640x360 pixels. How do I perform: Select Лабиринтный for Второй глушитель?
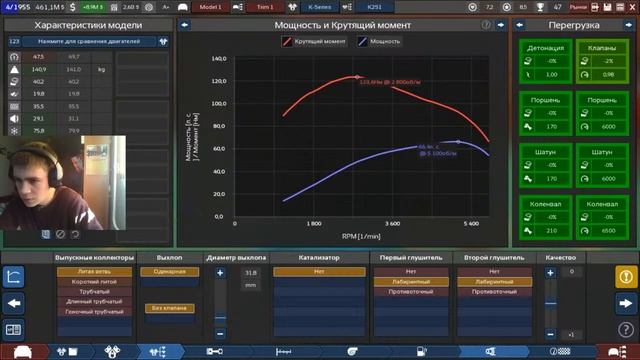point(494,282)
